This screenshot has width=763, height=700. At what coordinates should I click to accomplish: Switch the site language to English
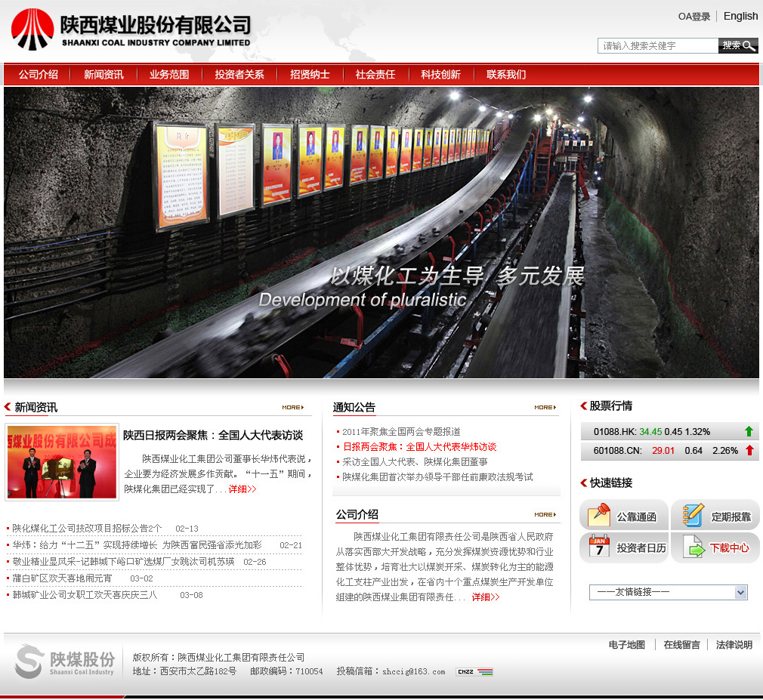point(740,16)
